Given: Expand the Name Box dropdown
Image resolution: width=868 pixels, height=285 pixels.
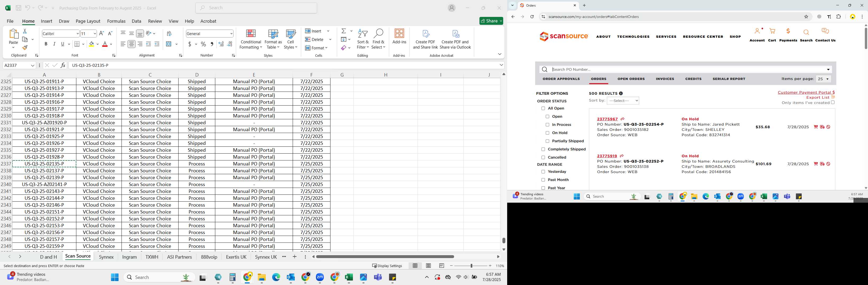Looking at the screenshot, I should (x=33, y=65).
